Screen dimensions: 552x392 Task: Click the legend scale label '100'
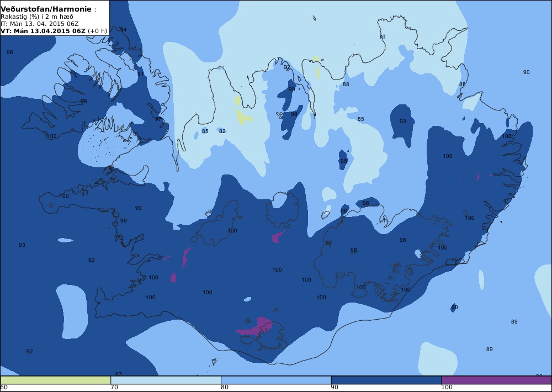point(447,388)
